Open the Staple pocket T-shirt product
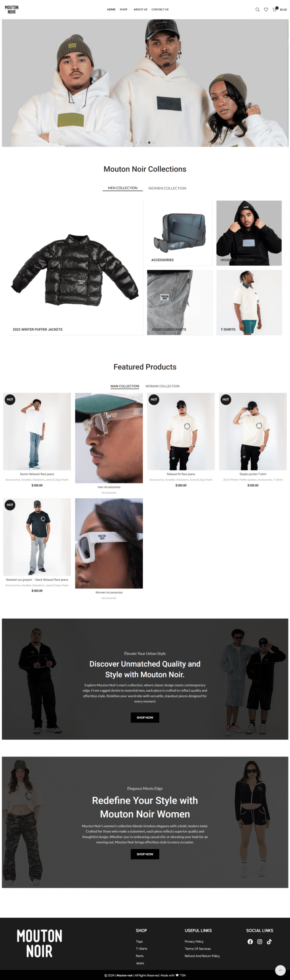 [253, 474]
